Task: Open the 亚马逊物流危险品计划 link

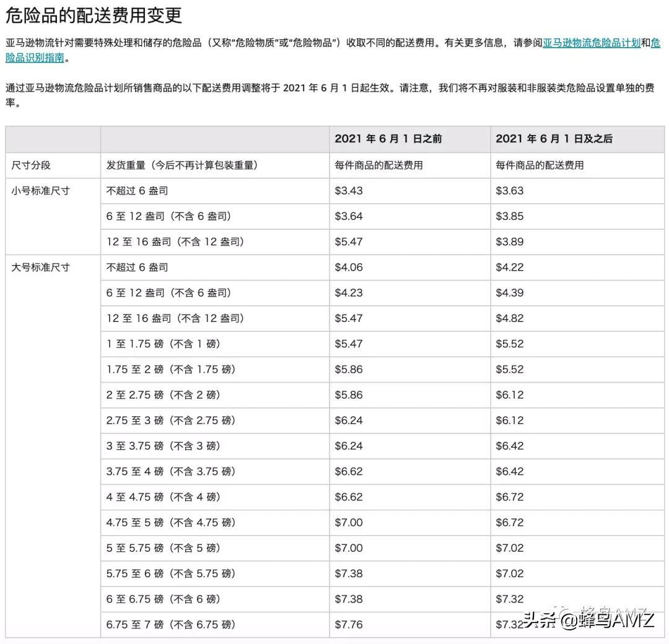Action: pos(593,43)
